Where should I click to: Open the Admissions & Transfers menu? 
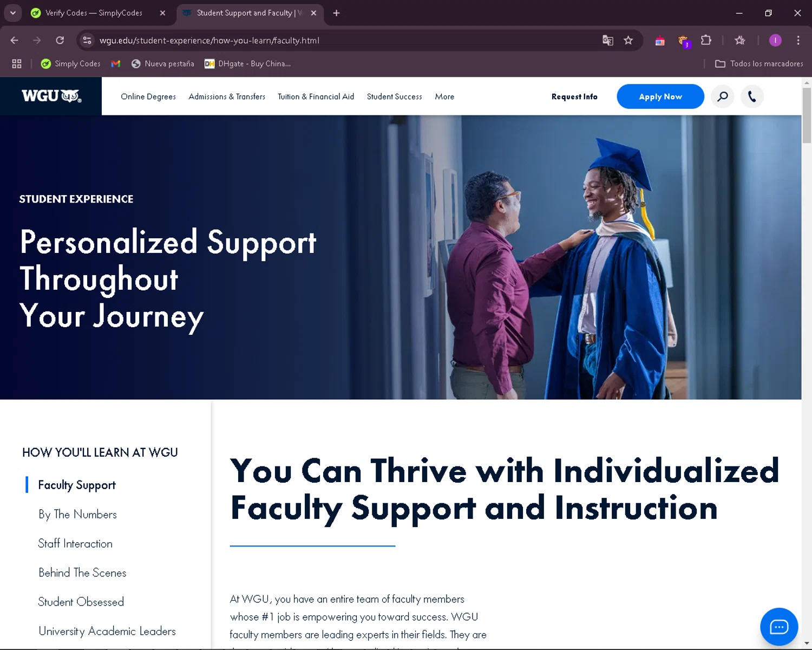click(x=227, y=96)
